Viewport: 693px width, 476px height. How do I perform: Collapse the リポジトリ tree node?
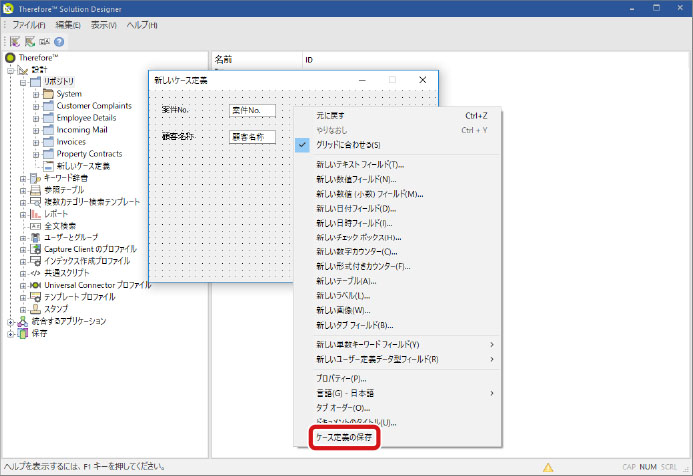click(23, 82)
